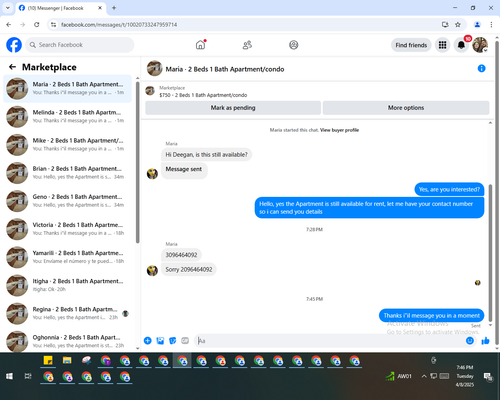
Task: Reload the page with browser refresh
Action: (37, 25)
